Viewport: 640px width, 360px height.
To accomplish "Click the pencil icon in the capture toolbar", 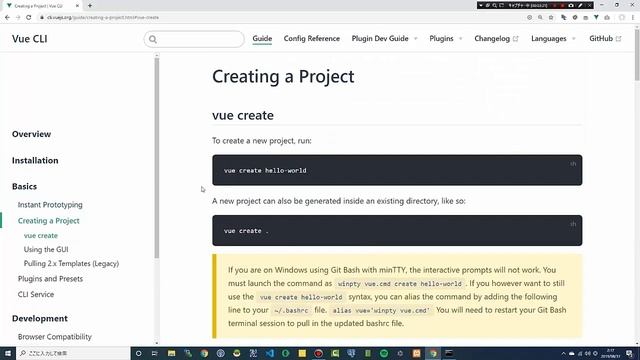I will pos(580,5).
